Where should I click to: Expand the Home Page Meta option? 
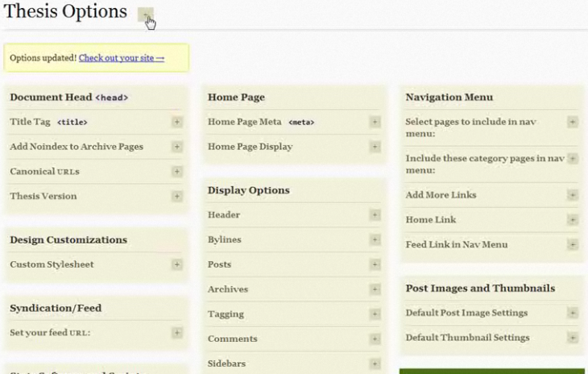tap(375, 122)
